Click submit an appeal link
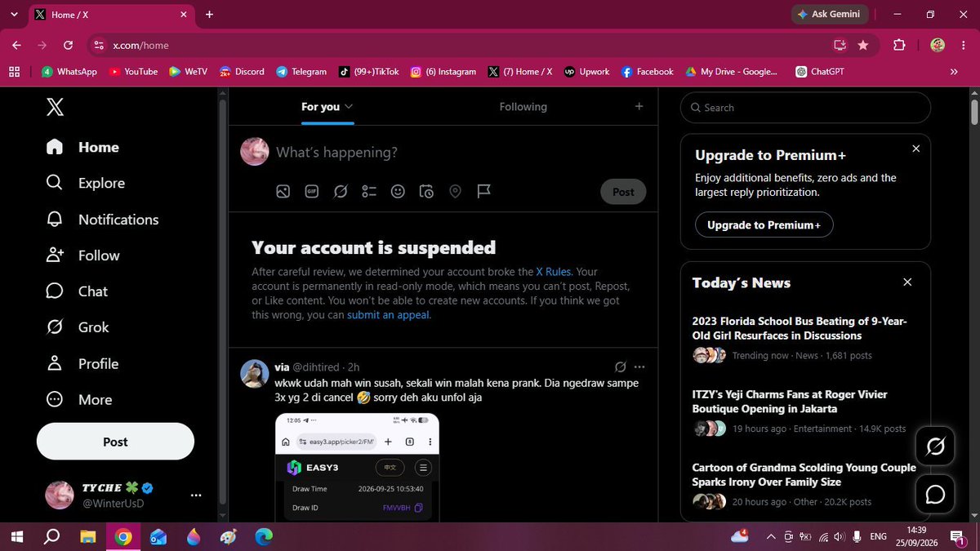This screenshot has width=980, height=551. pos(388,315)
